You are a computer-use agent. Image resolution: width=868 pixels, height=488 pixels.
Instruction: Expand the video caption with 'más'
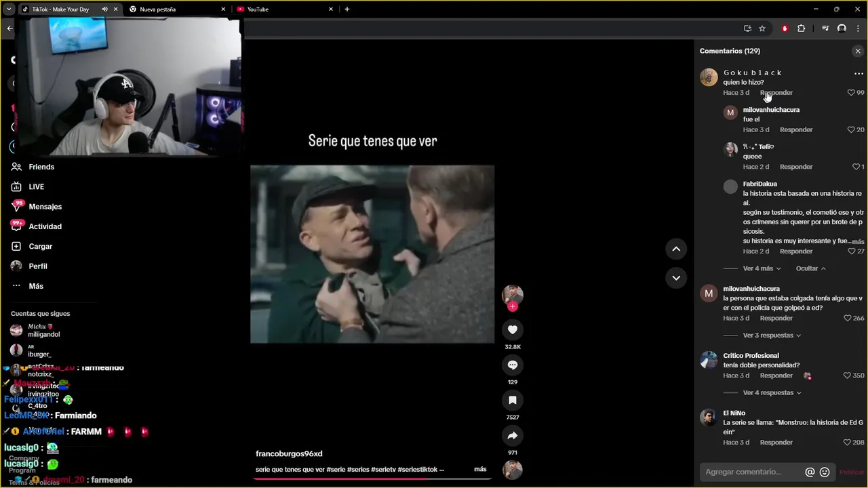(480, 469)
